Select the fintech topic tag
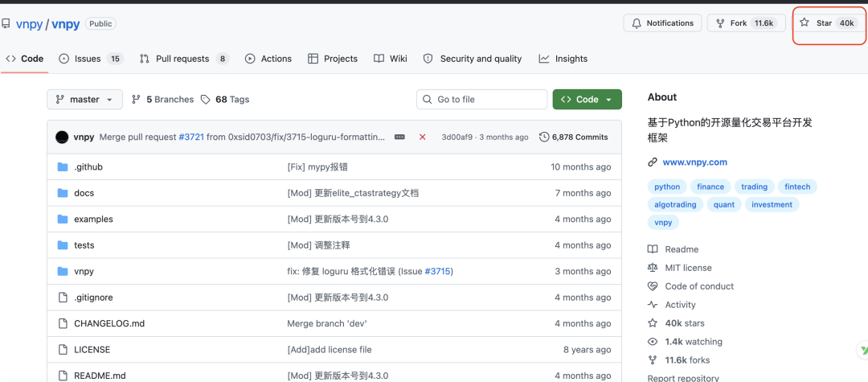The image size is (868, 382). point(798,187)
